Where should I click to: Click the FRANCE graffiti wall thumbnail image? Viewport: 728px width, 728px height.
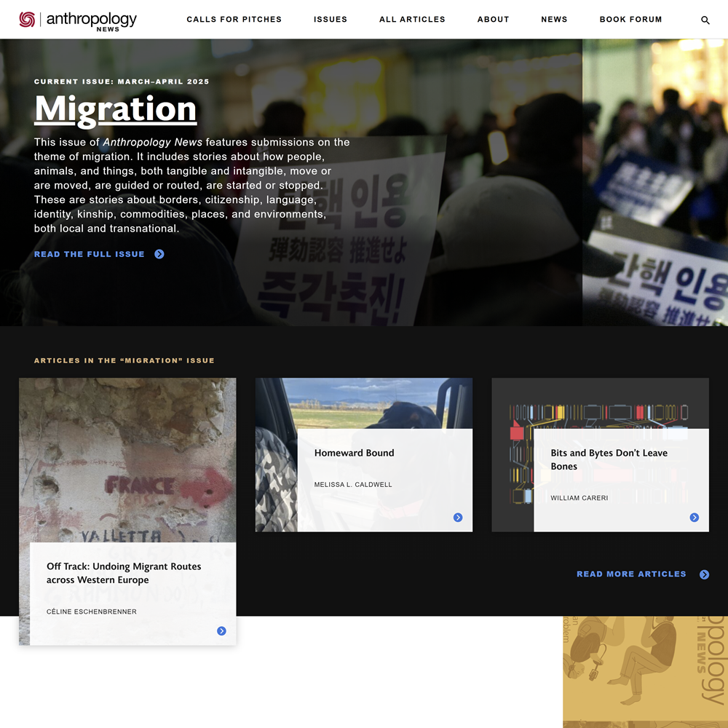coord(127,451)
